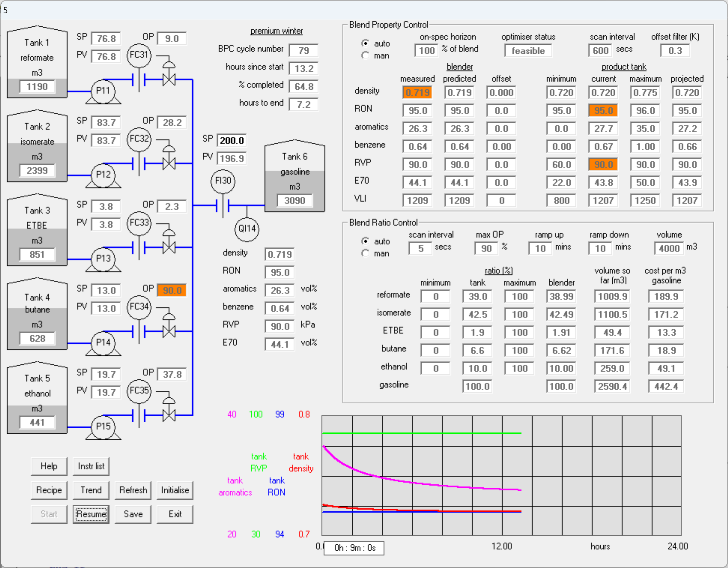Select auto in Blend Property Control
Viewport: 728px width, 568px height.
click(x=365, y=43)
